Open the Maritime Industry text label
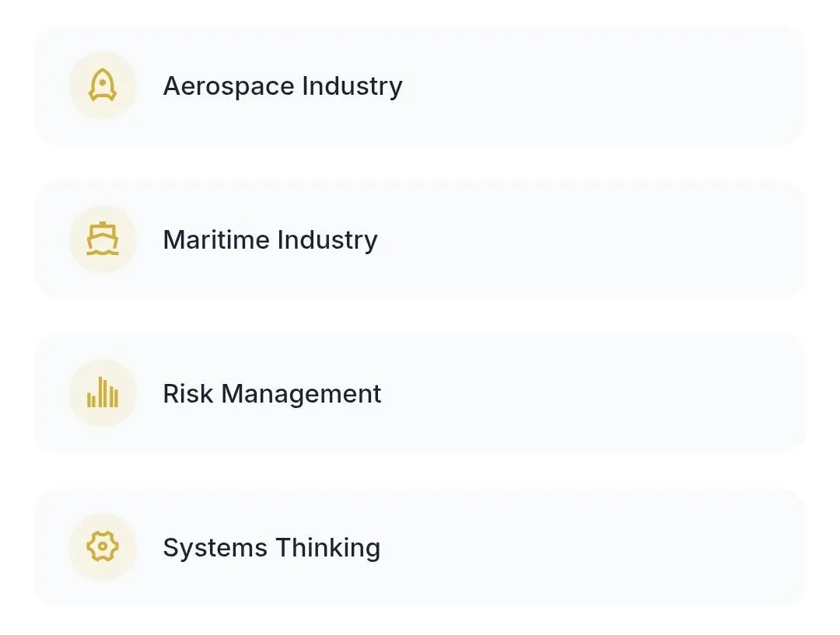 point(270,239)
